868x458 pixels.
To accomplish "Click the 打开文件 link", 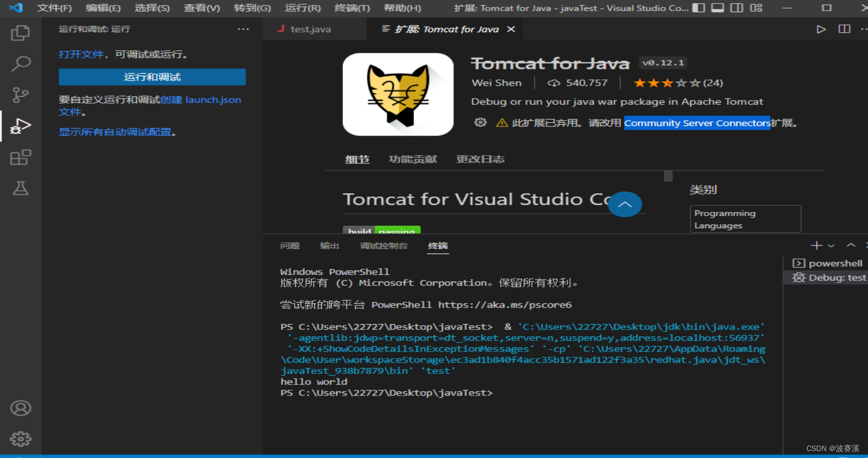I will (x=81, y=55).
